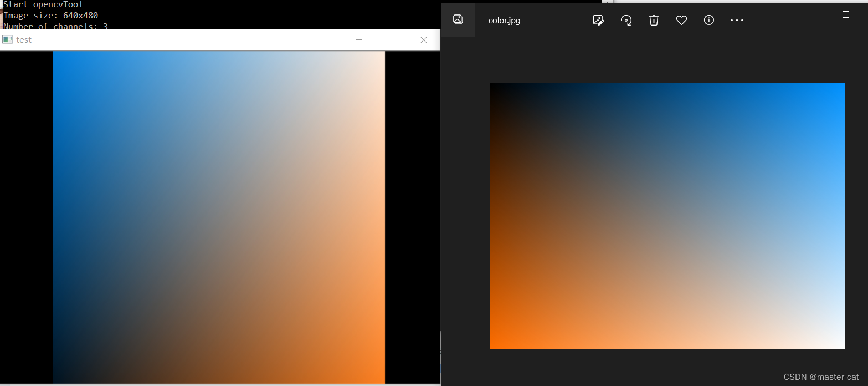Close the test window
The height and width of the screenshot is (386, 868).
[424, 40]
